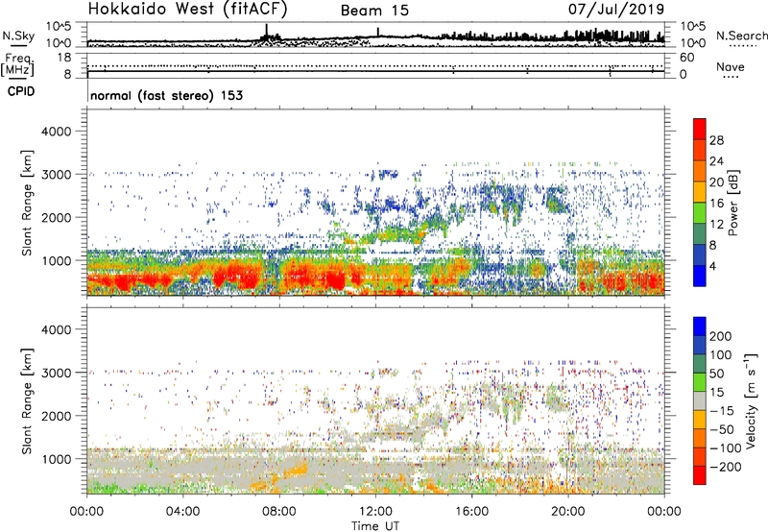The height and width of the screenshot is (532, 768).
Task: Pick the light green 12–16 dB power swatch
Action: [x=700, y=213]
